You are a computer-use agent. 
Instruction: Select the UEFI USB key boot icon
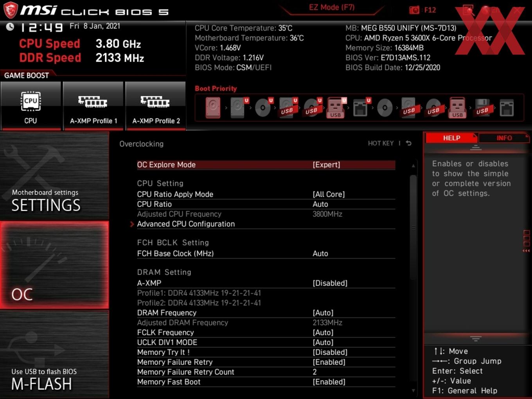pyautogui.click(x=336, y=108)
